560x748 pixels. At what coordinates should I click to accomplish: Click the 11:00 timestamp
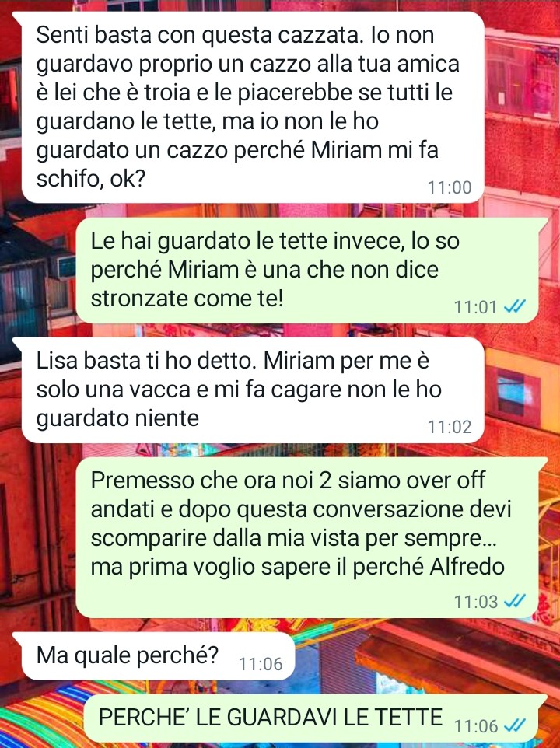(450, 187)
